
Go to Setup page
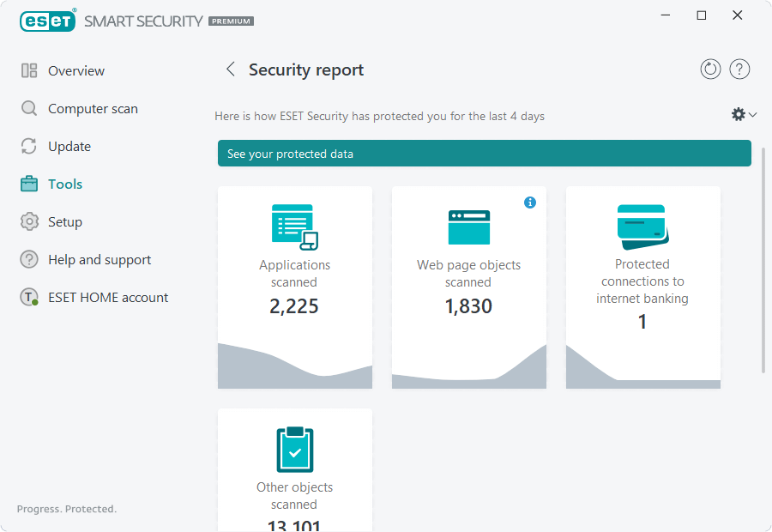[x=64, y=222]
